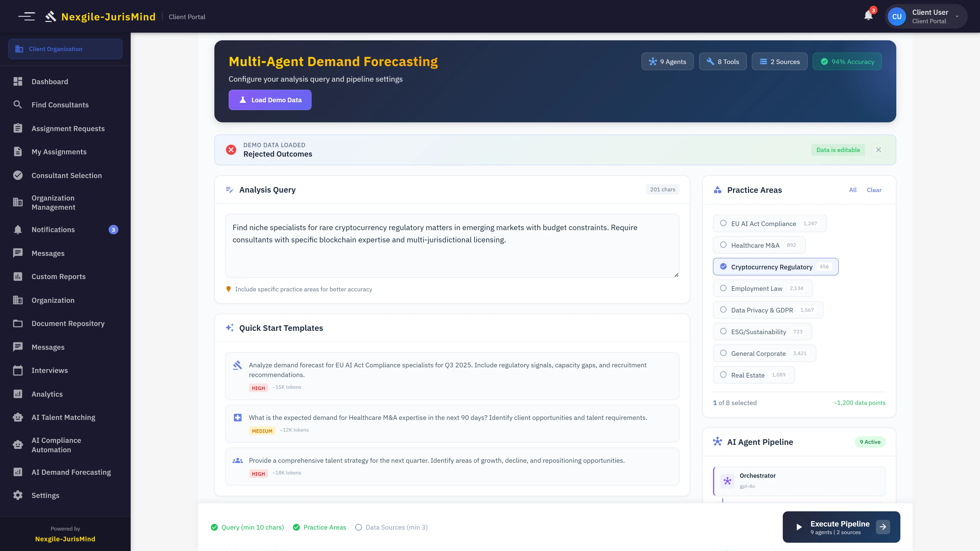Open the Analytics panel
This screenshot has width=980, height=551.
tap(47, 394)
